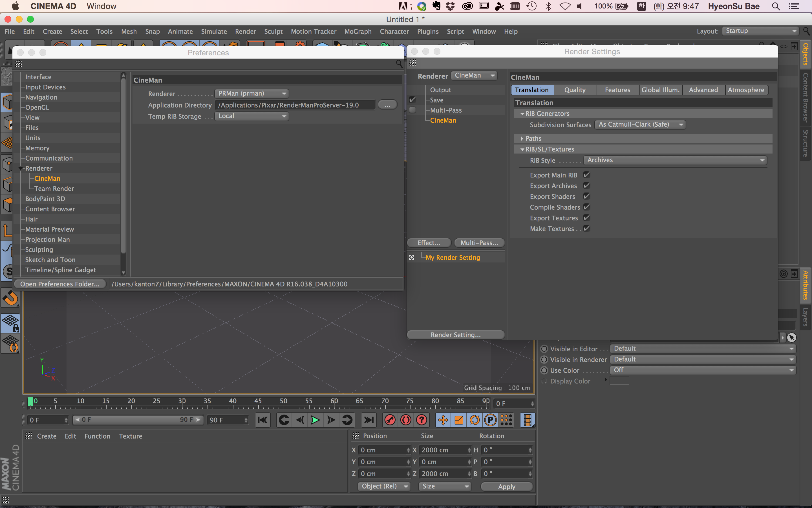Toggle Parameter (P) keyframe recording icon
The image size is (812, 508).
(490, 420)
